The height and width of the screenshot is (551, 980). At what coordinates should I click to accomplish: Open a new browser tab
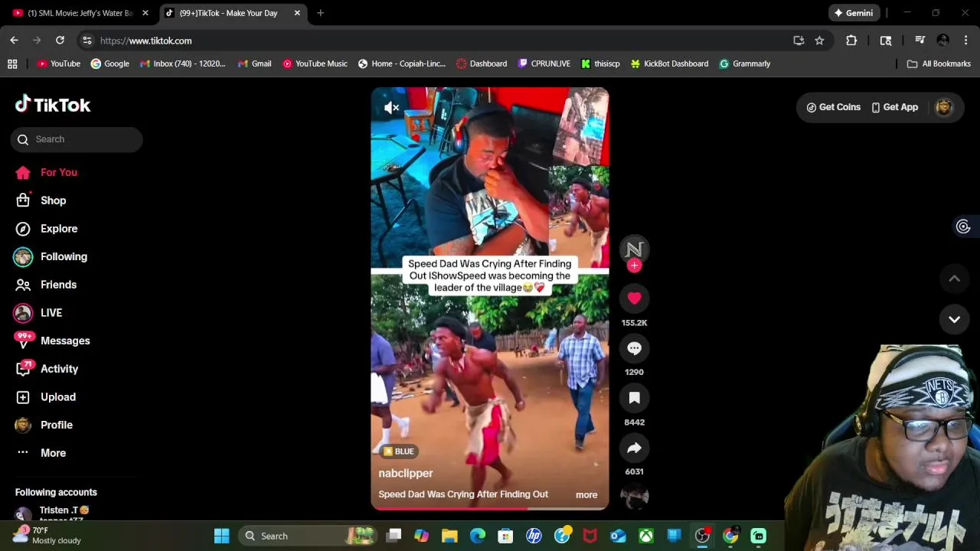coord(320,13)
